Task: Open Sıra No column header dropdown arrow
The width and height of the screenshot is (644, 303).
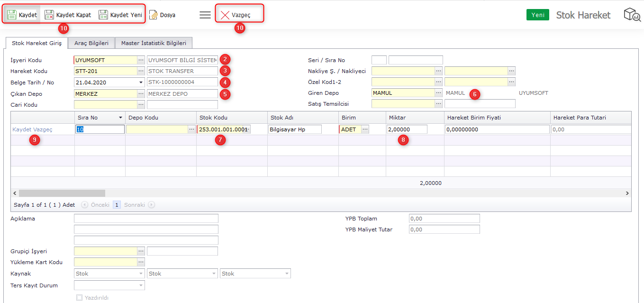Action: (x=120, y=118)
